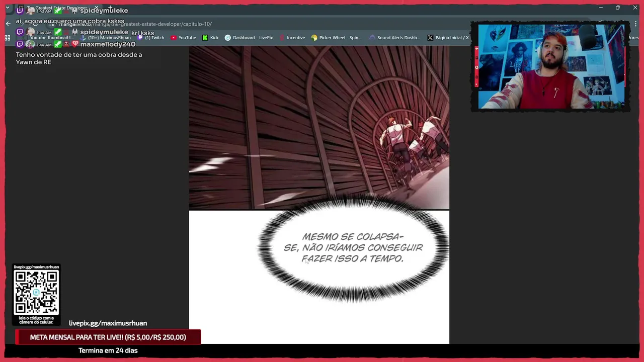Open the Página Inicial / X bookmark
This screenshot has height=362, width=644.
tap(448, 38)
